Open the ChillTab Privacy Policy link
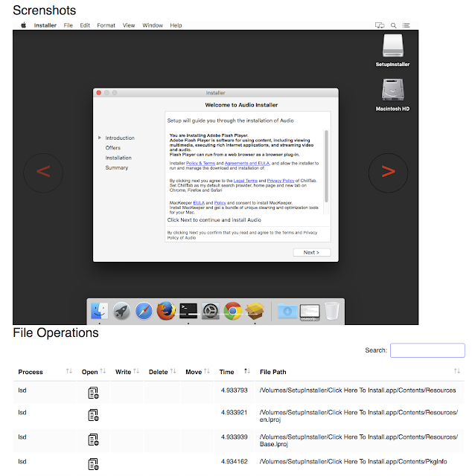This screenshot has height=476, width=472. pos(281,181)
